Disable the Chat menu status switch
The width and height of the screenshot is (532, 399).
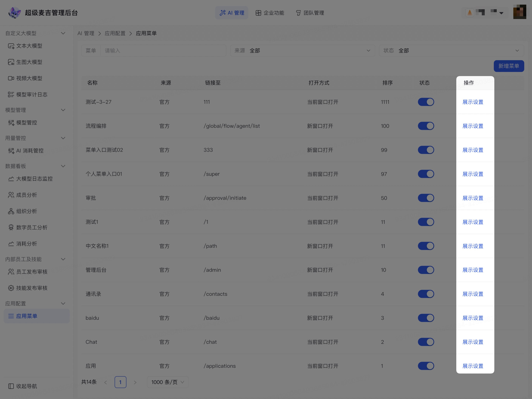[x=426, y=342]
